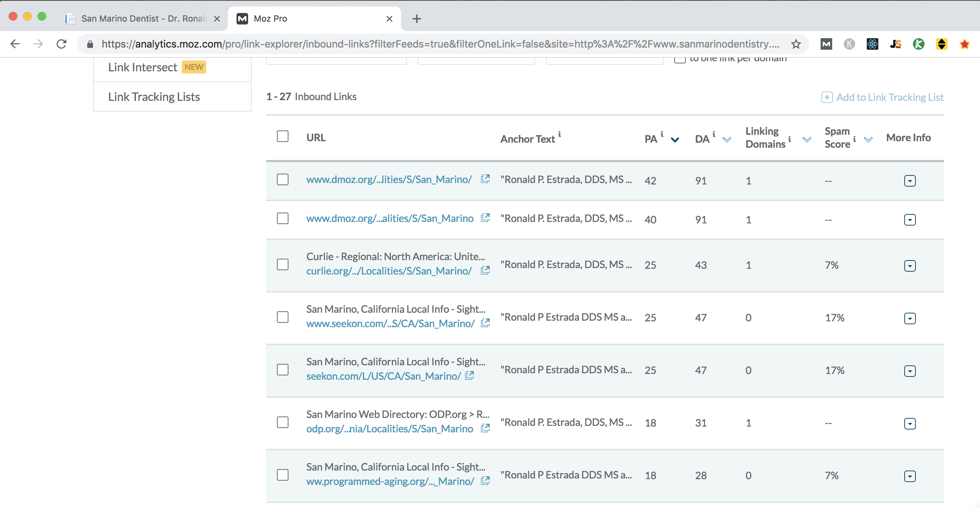Open Link Tracking Lists in the sidebar
Screen dimensions: 980x508
[154, 97]
